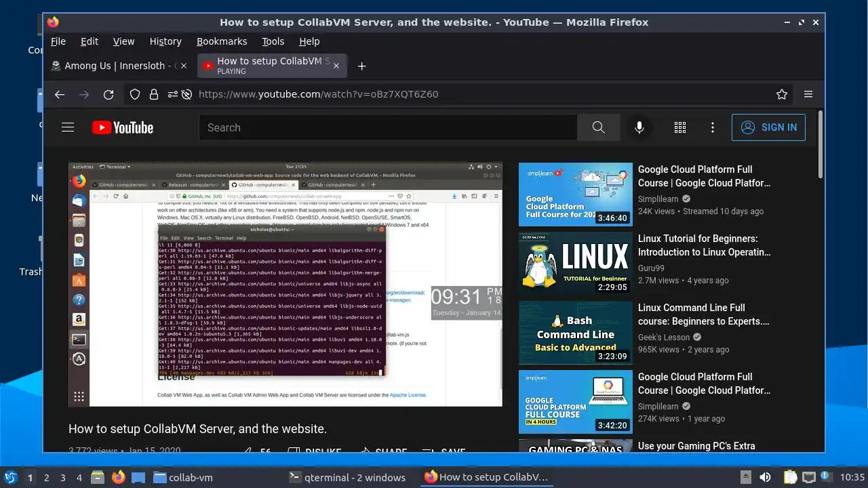Click the blocked autoplay icon in address bar

coord(187,94)
